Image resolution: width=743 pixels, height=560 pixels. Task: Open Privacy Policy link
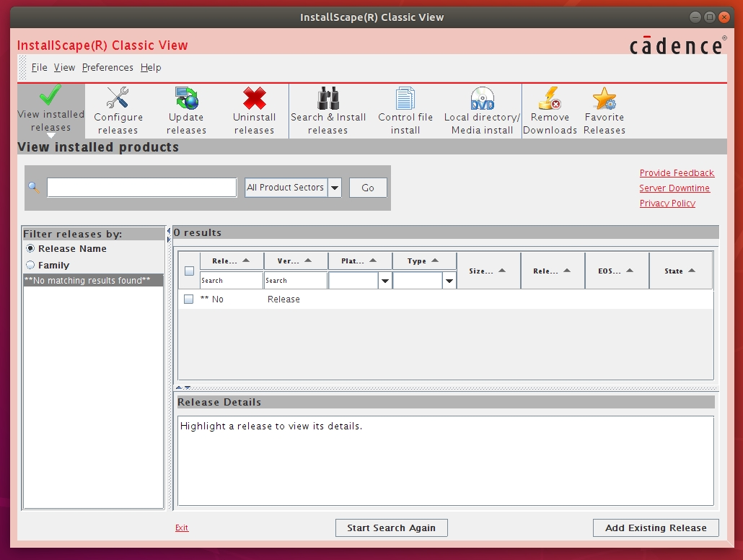coord(667,204)
